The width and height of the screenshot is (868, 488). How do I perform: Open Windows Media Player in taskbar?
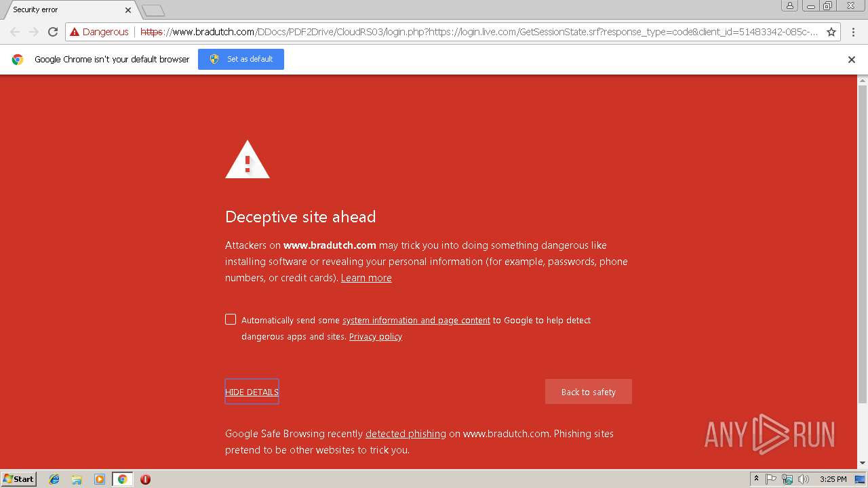pyautogui.click(x=100, y=479)
